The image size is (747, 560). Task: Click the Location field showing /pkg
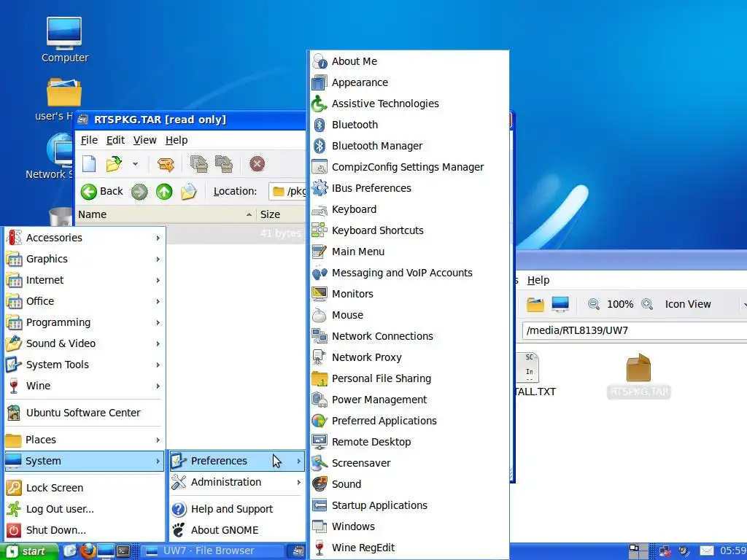coord(287,192)
